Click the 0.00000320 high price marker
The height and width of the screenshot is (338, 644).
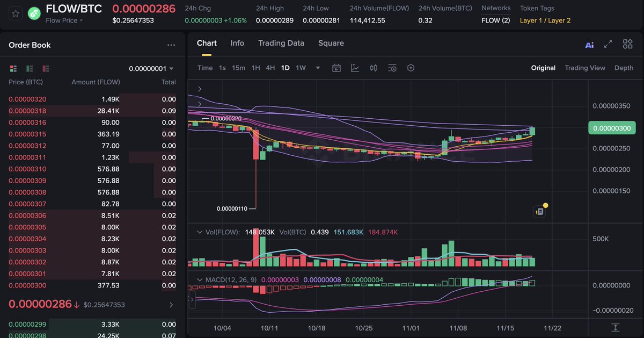pos(225,118)
